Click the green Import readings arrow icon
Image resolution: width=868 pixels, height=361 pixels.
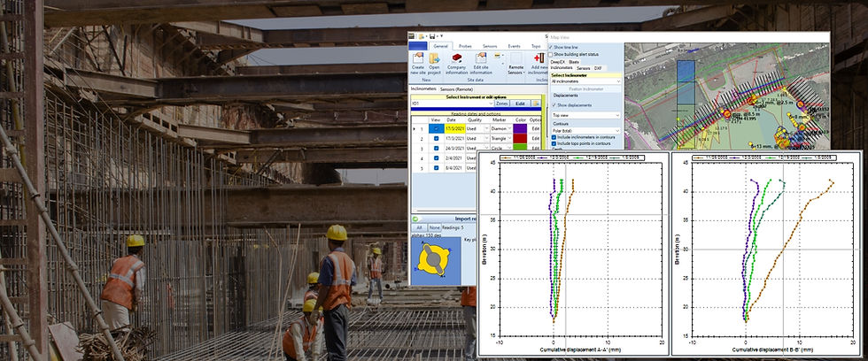415,219
